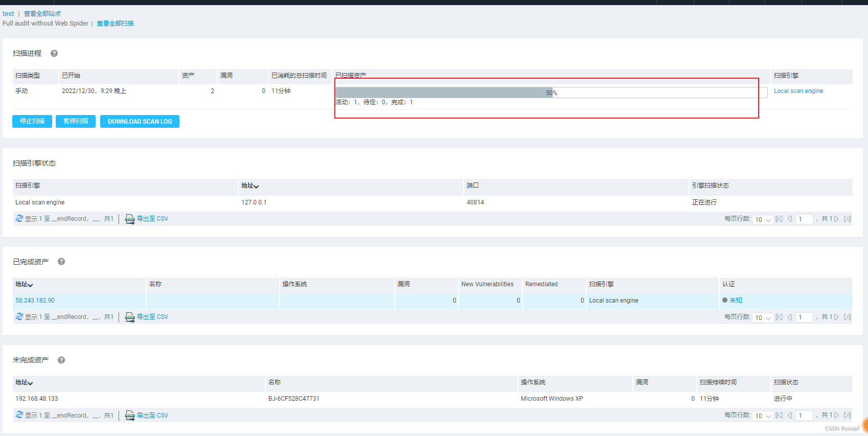Go to next page in incomplete assets table
Image resolution: width=868 pixels, height=436 pixels.
click(x=837, y=416)
